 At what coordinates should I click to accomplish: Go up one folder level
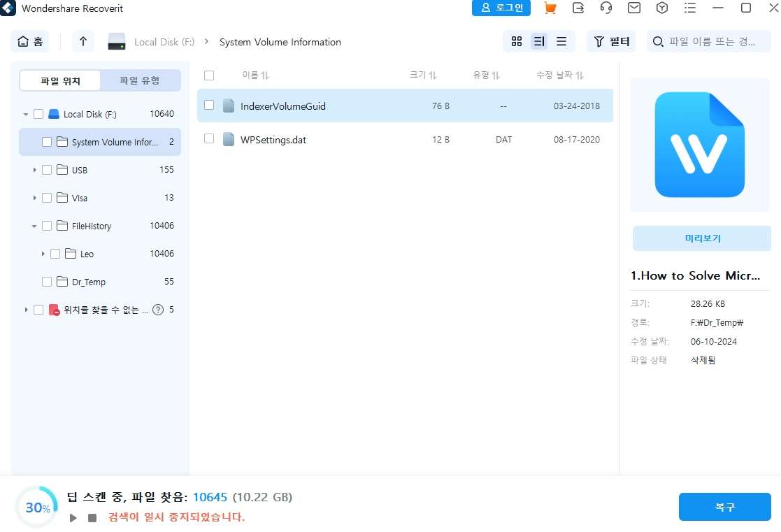coord(83,42)
